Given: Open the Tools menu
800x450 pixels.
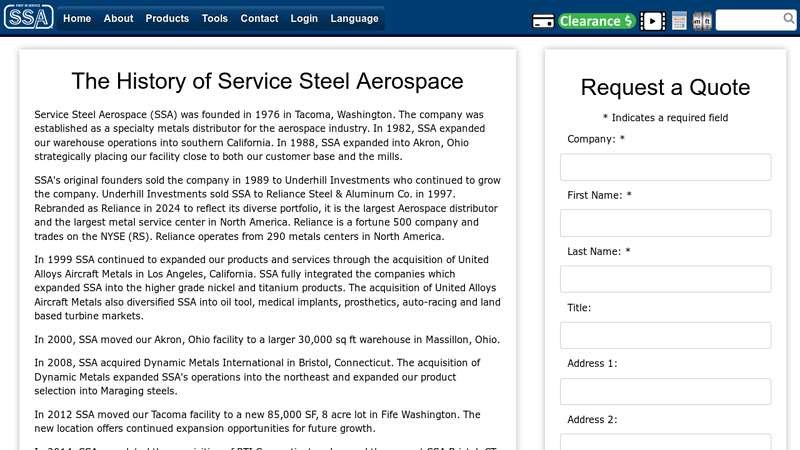Looking at the screenshot, I should pos(215,18).
